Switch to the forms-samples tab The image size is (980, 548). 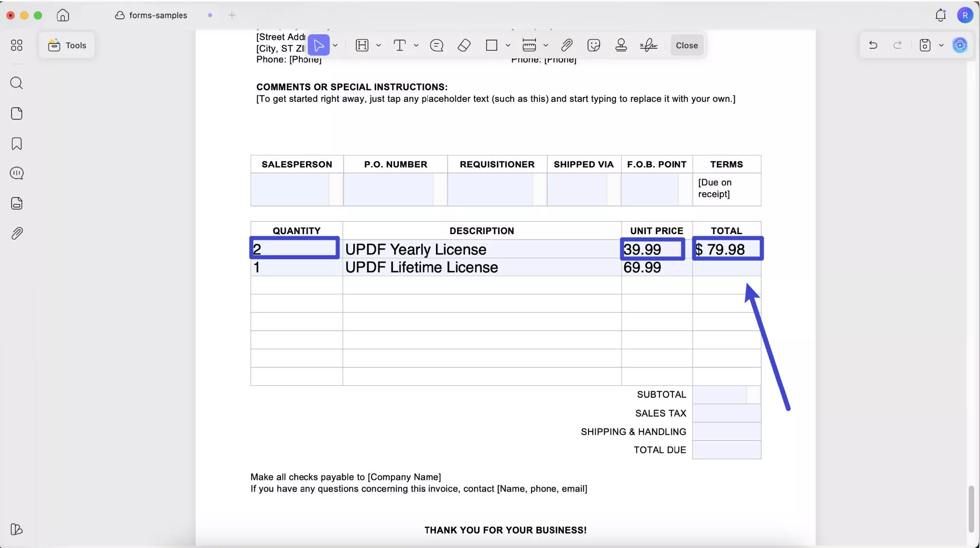click(x=157, y=15)
